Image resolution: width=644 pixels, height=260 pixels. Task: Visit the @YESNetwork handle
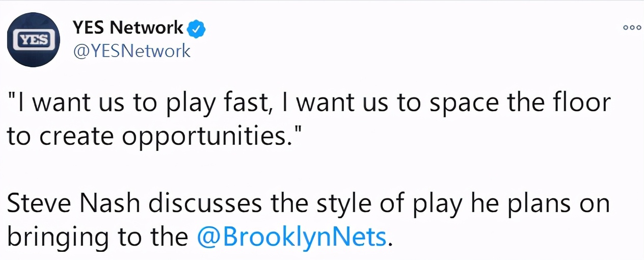point(132,51)
